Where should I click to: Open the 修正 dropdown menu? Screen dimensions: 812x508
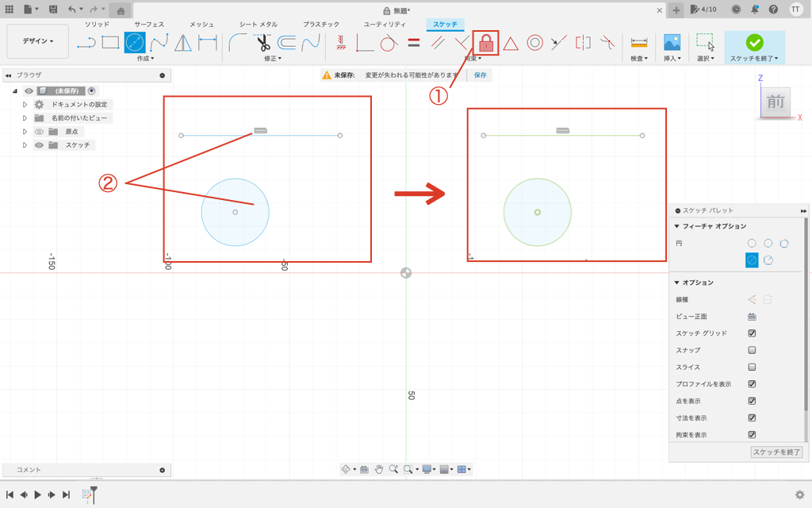coord(273,59)
